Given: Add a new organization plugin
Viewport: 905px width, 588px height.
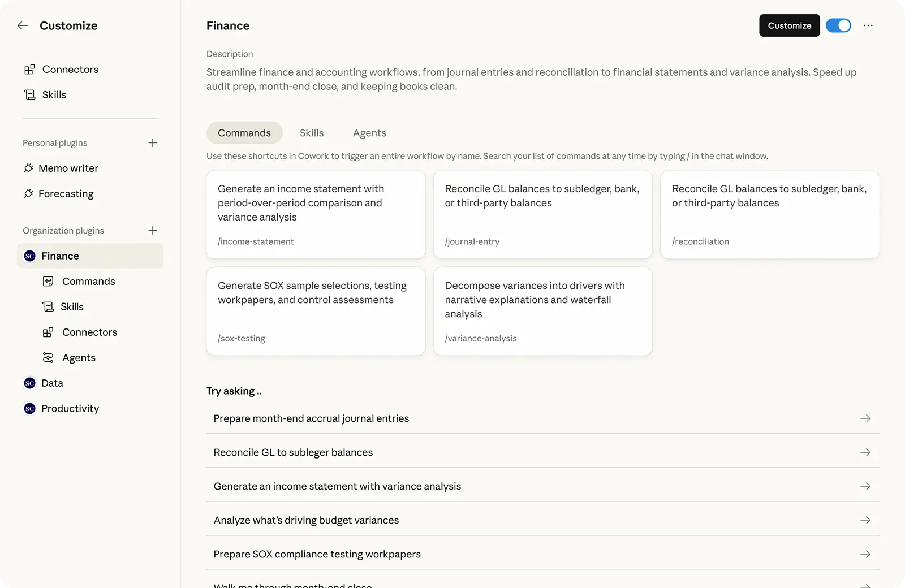Looking at the screenshot, I should coord(153,231).
